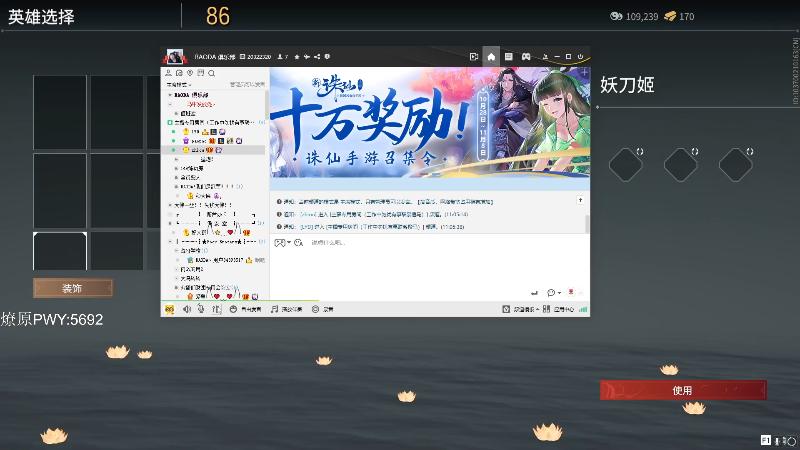
Task: Open the video/live tab icon in YY title bar
Action: pos(473,57)
